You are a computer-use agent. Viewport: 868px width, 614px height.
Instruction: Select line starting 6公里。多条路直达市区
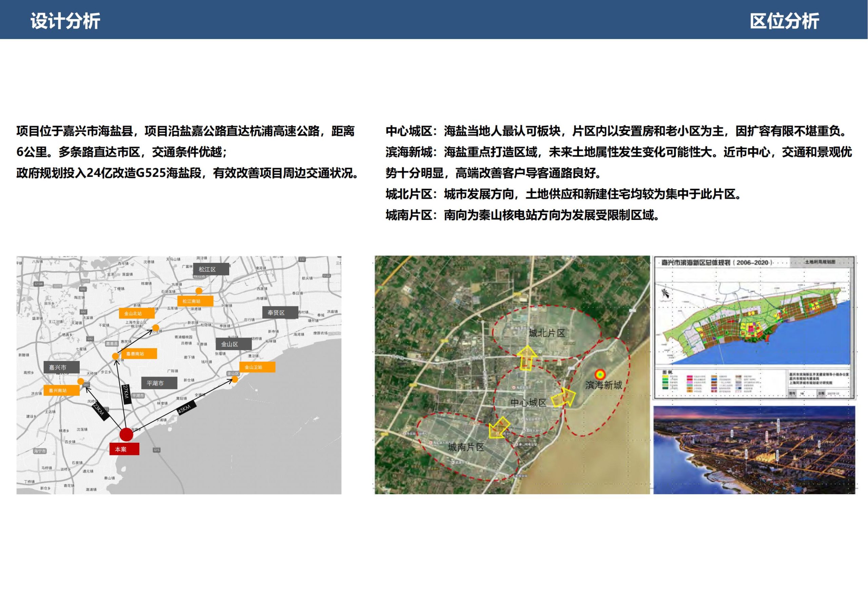(122, 152)
